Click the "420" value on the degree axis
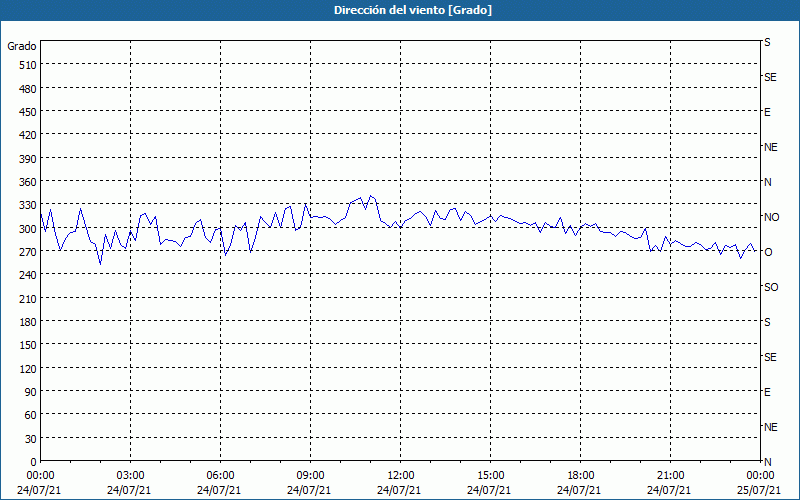The width and height of the screenshot is (800, 500). [29, 135]
